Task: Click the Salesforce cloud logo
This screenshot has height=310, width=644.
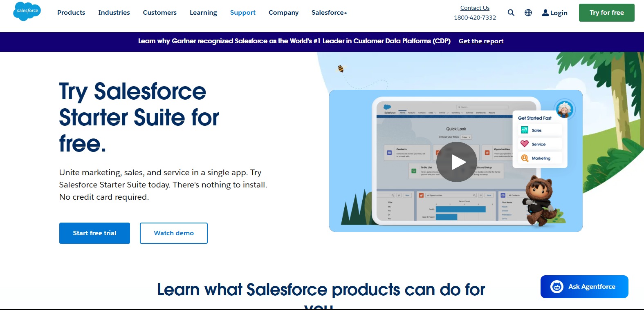Action: click(27, 11)
